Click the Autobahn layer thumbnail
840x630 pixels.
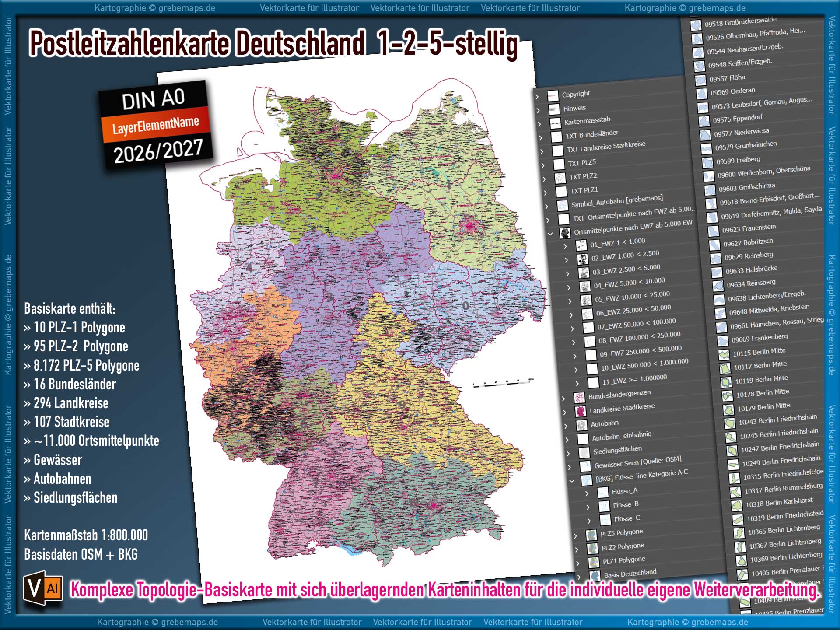pos(582,425)
